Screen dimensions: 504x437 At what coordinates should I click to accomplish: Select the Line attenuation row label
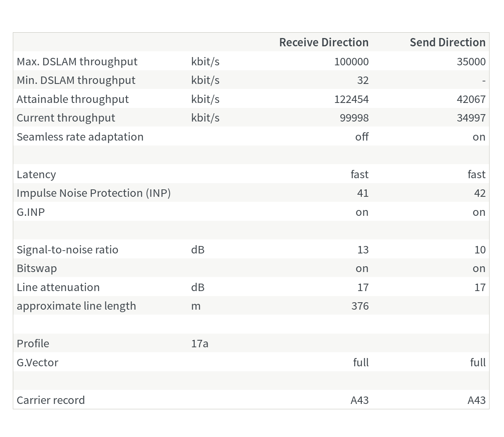pyautogui.click(x=58, y=287)
